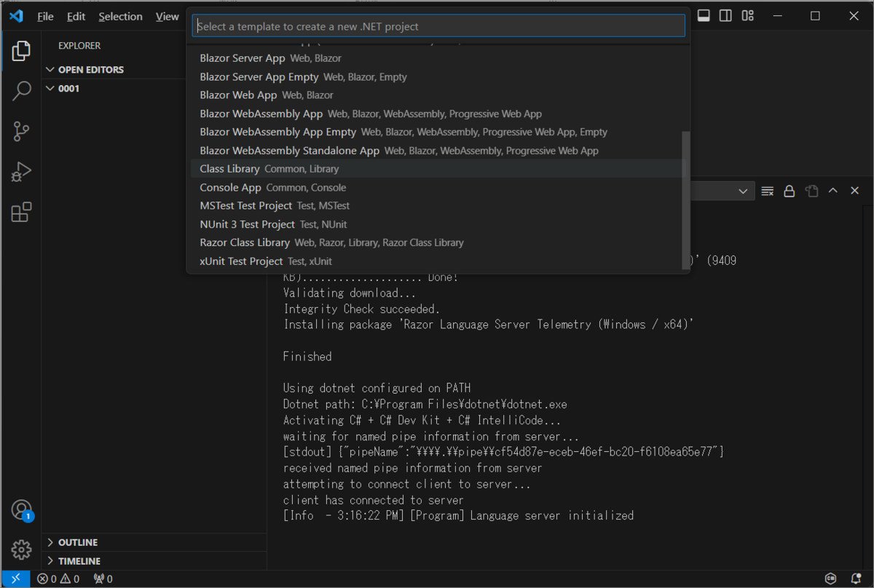Screen dimensions: 874x588
Task: Open the Search view in activity bar
Action: (21, 91)
